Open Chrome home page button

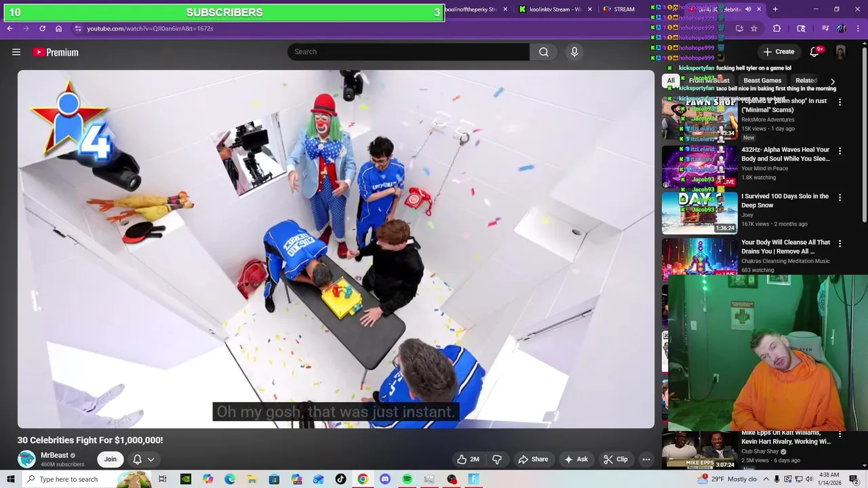[x=59, y=28]
